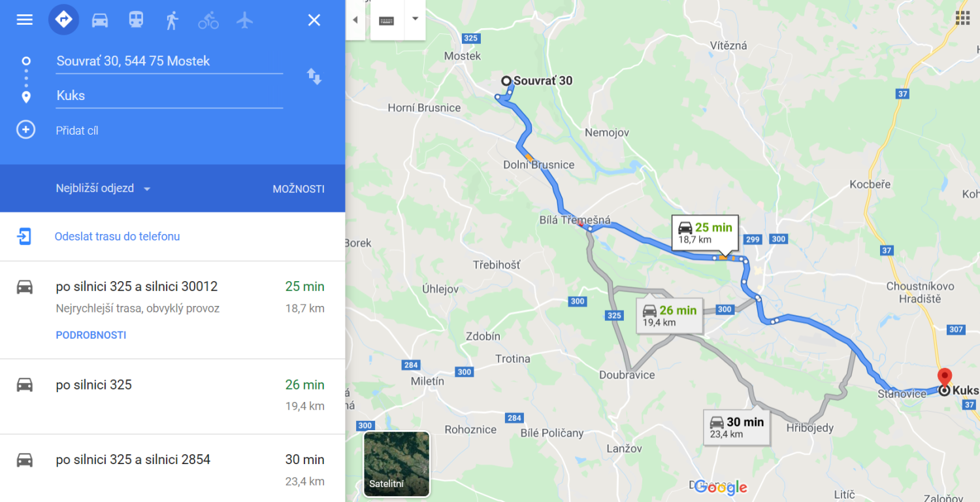Image resolution: width=980 pixels, height=502 pixels.
Task: Open MOŽNOSTI route options
Action: (x=299, y=189)
